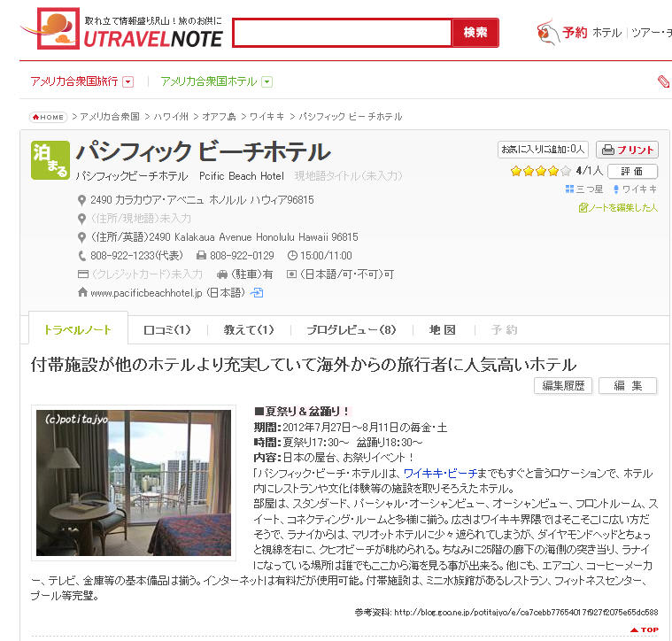Viewport: 672px width, 641px height.
Task: Switch to the 地図 tab
Action: [x=443, y=330]
